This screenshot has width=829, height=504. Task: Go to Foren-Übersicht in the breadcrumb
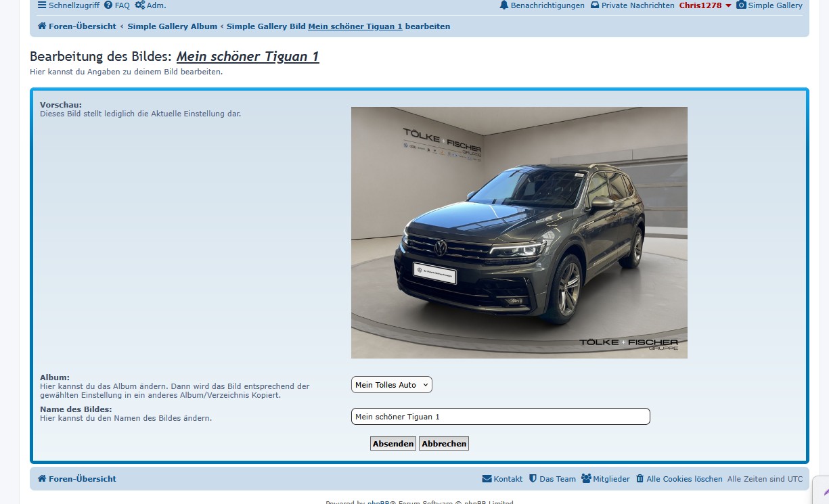coord(83,26)
